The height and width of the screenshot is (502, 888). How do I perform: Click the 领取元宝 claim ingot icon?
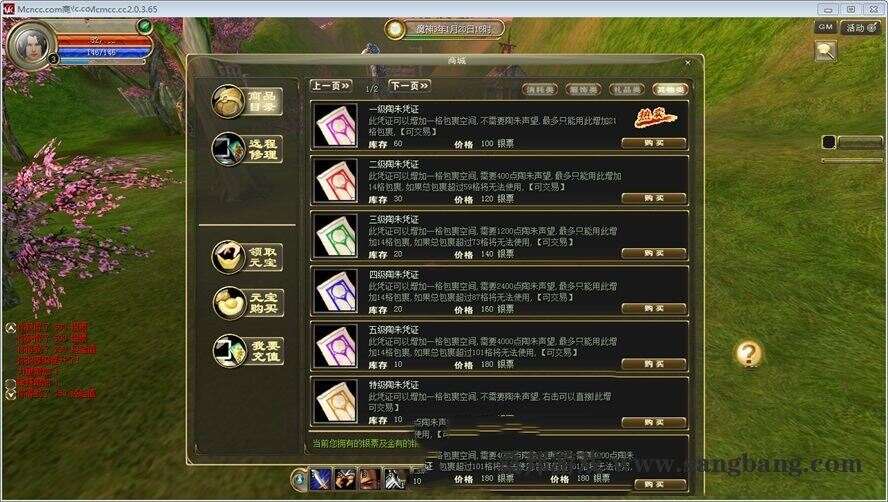click(247, 257)
